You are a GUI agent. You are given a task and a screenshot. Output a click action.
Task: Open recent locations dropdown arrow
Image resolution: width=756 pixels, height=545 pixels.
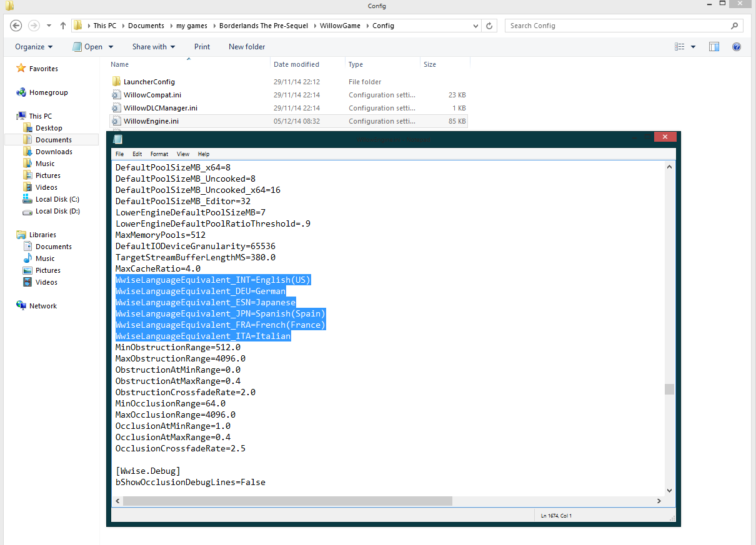[49, 26]
